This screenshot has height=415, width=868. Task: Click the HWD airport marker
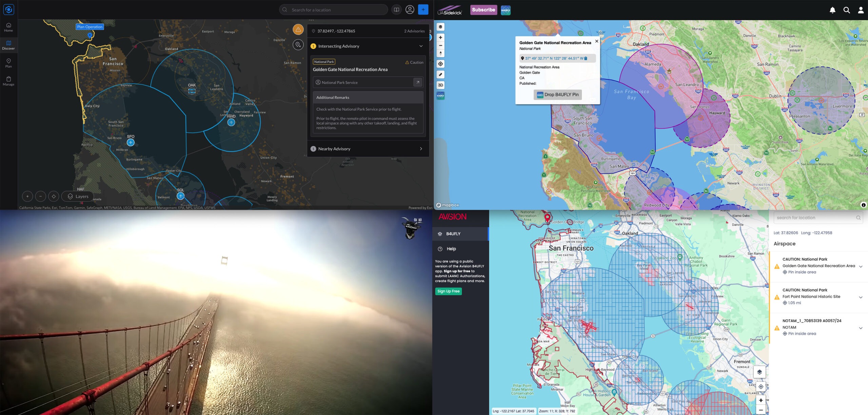point(231,122)
